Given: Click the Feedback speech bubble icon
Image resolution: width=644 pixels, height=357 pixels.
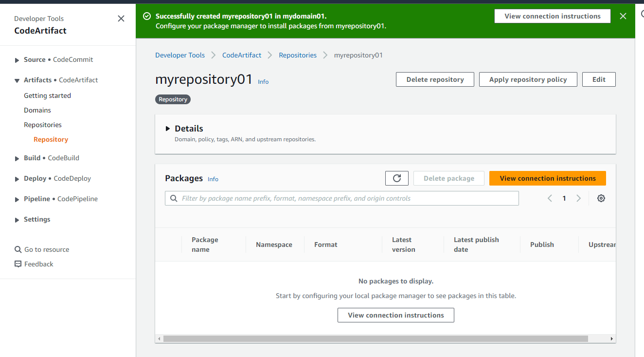Looking at the screenshot, I should click(x=18, y=264).
